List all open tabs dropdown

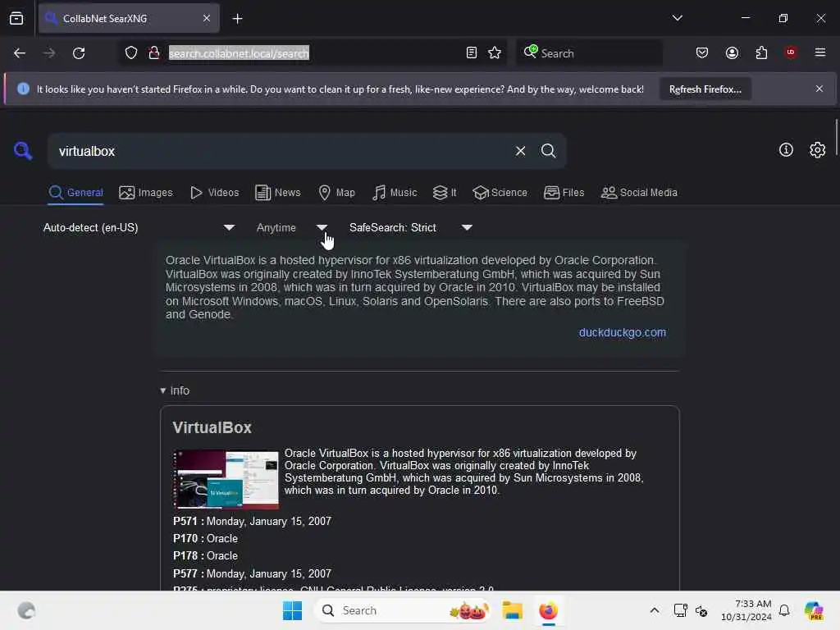(677, 18)
